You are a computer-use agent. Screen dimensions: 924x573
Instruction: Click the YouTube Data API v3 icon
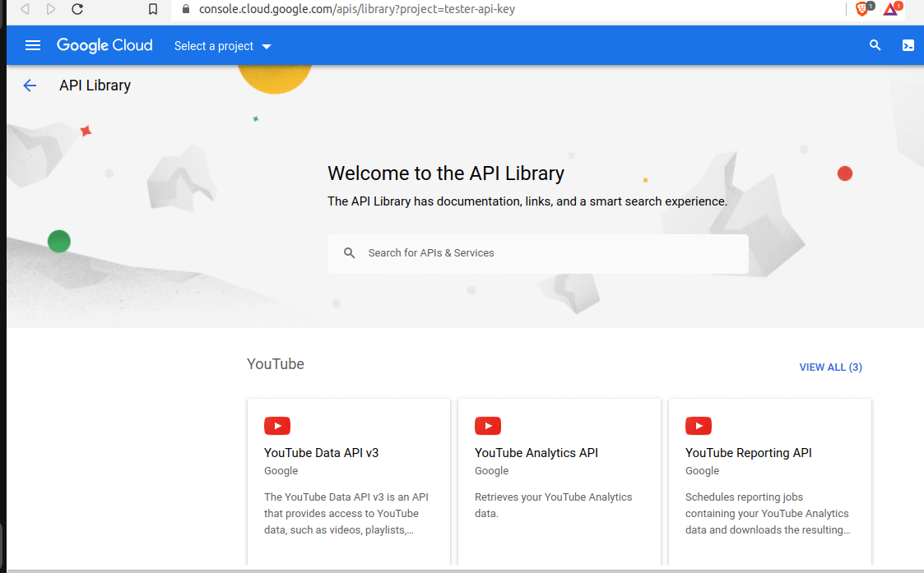pyautogui.click(x=277, y=426)
